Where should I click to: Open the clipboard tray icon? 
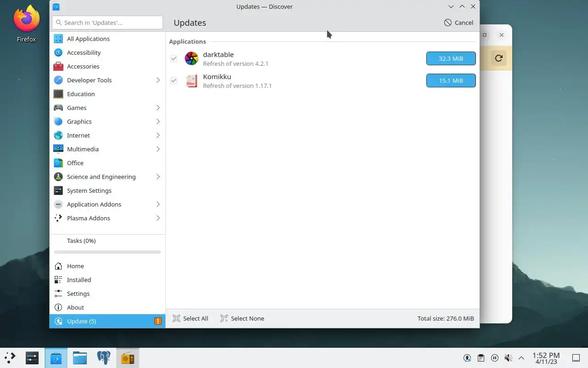481,358
